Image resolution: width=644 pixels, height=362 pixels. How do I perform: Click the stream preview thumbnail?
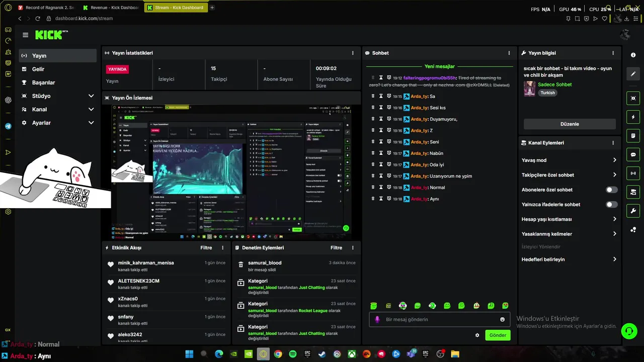tap(231, 172)
